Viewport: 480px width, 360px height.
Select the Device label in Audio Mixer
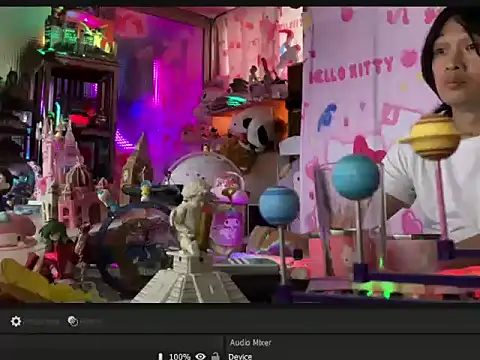click(240, 356)
